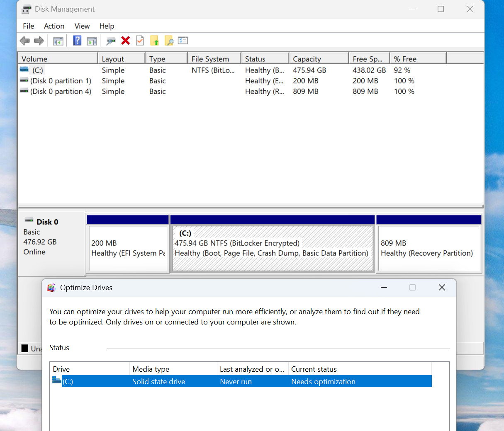This screenshot has width=504, height=431.
Task: Select the 200 MB EFI System partition block
Action: coord(128,248)
